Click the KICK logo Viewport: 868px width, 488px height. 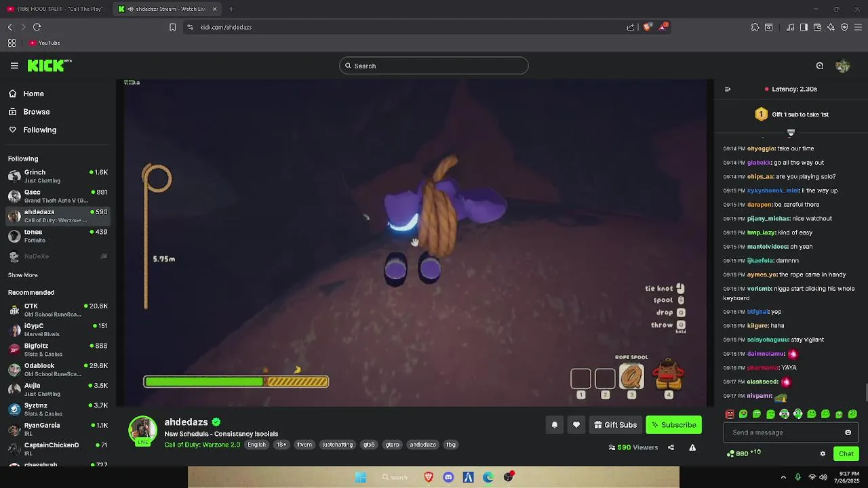(50, 66)
